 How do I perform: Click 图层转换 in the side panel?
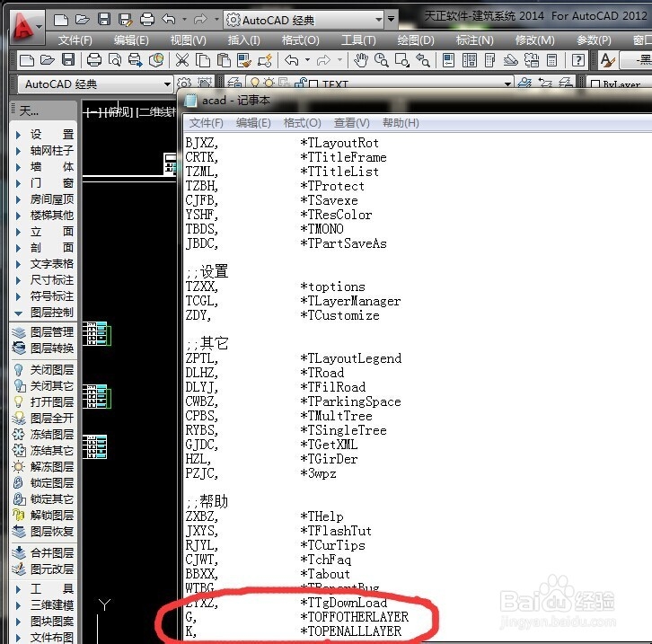point(43,348)
